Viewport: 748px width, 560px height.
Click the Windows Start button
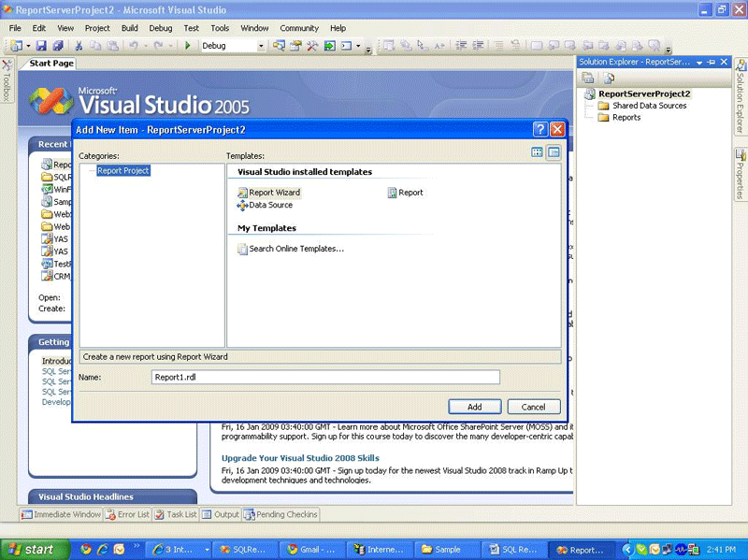31,550
